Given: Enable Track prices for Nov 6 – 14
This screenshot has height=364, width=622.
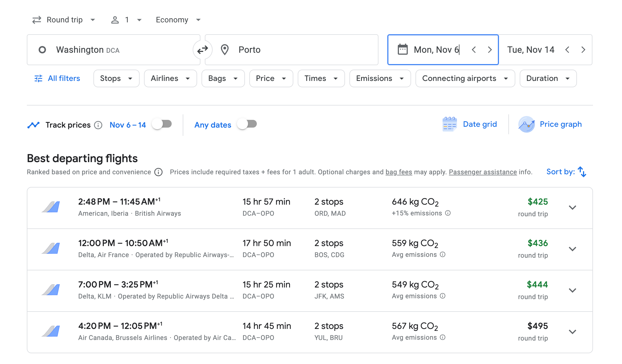Looking at the screenshot, I should [162, 124].
